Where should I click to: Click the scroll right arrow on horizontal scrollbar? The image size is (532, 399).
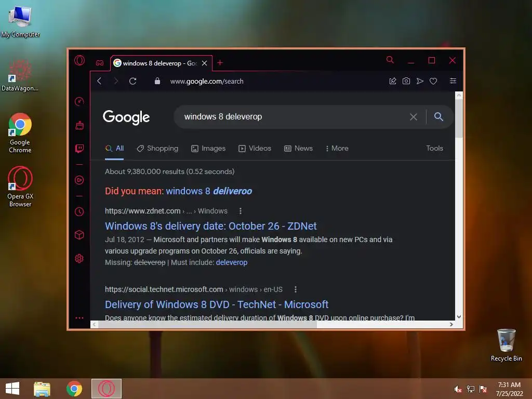451,324
